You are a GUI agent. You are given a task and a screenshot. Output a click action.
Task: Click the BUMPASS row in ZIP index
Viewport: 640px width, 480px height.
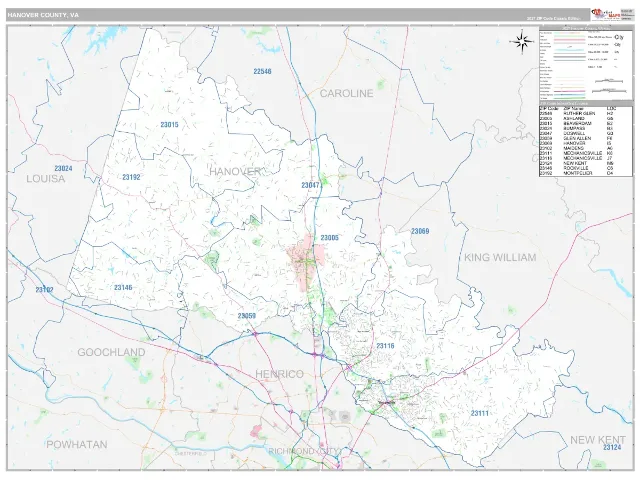(585, 128)
